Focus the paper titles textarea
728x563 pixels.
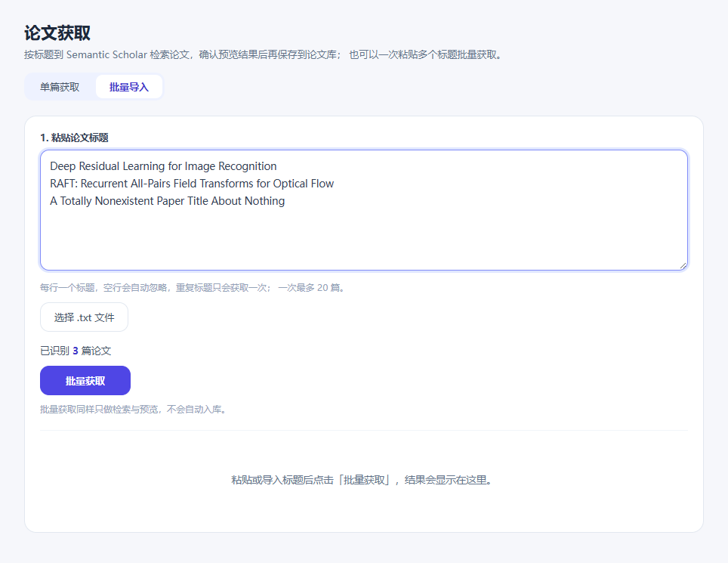(364, 210)
